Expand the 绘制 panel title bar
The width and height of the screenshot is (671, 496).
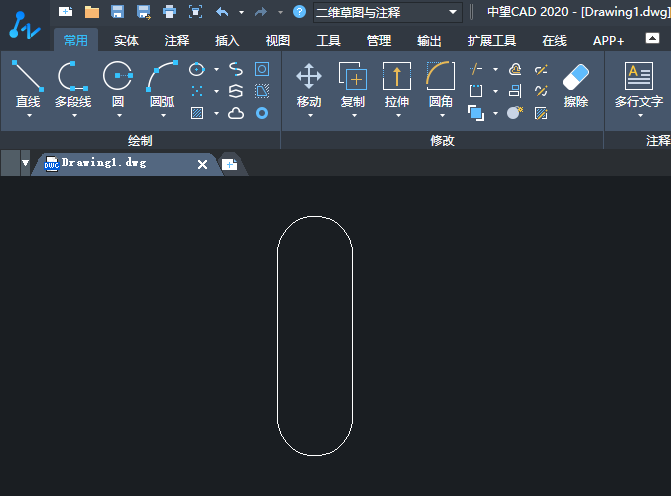[x=140, y=140]
